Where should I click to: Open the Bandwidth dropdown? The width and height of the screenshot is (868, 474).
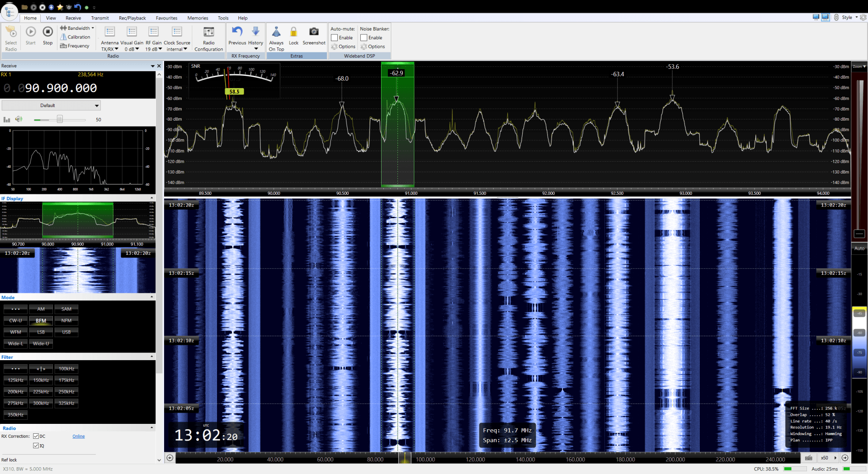[77, 28]
